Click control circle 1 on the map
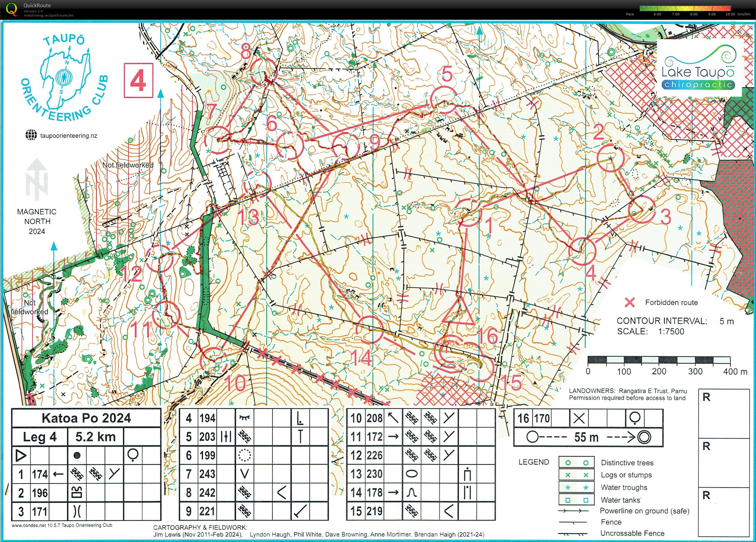Image resolution: width=756 pixels, height=542 pixels. (469, 212)
